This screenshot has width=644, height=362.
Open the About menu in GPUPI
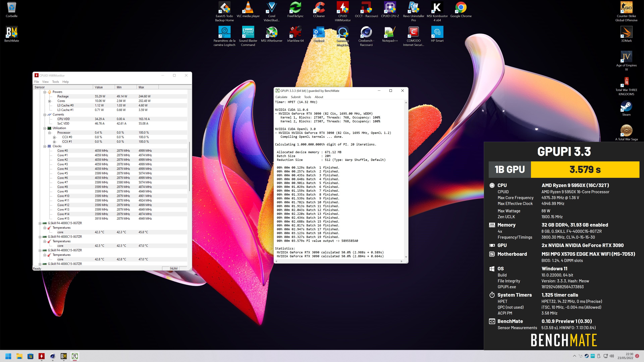tap(319, 97)
